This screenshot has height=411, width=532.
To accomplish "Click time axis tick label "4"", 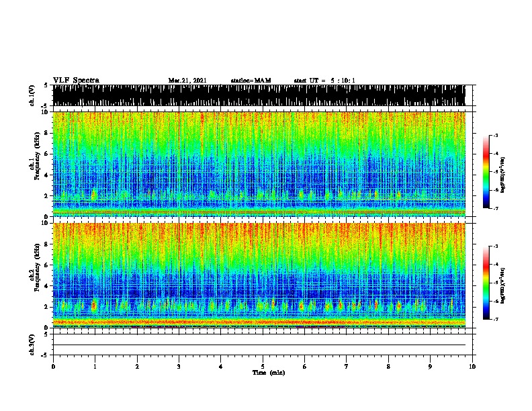I will (x=221, y=367).
